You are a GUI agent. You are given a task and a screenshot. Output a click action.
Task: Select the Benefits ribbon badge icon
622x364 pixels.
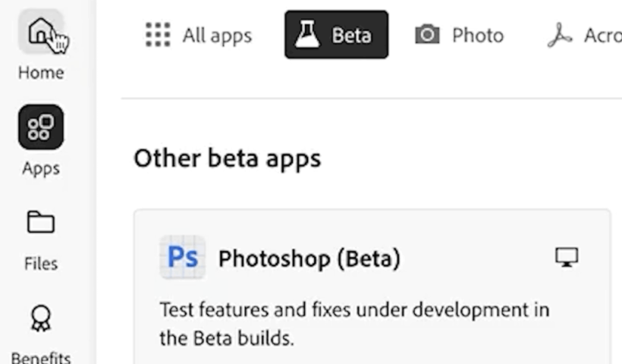point(40,318)
